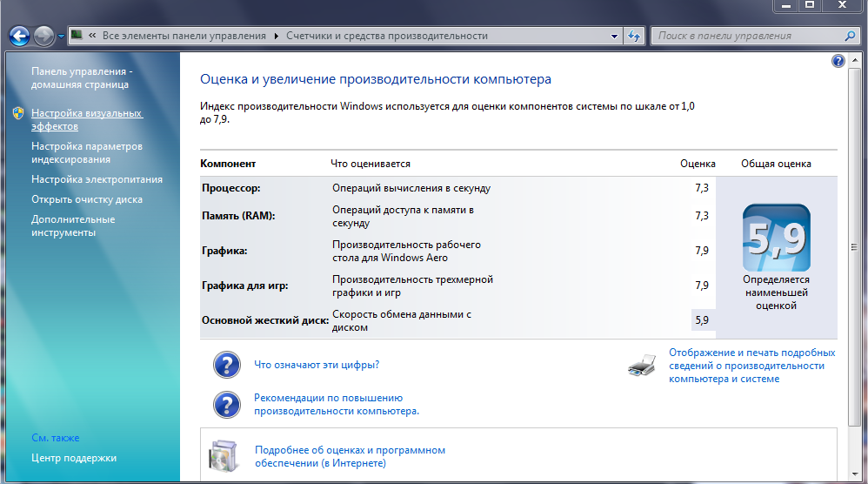Go back with the blue arrow button
868x484 pixels.
(x=19, y=37)
